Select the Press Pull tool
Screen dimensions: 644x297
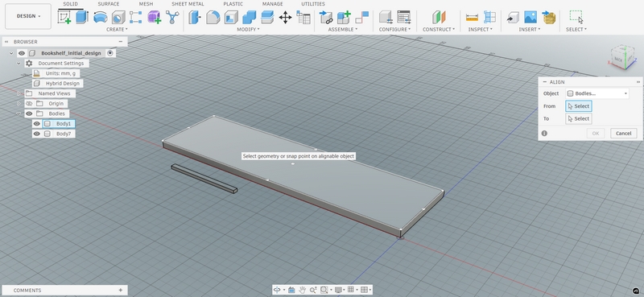click(194, 17)
